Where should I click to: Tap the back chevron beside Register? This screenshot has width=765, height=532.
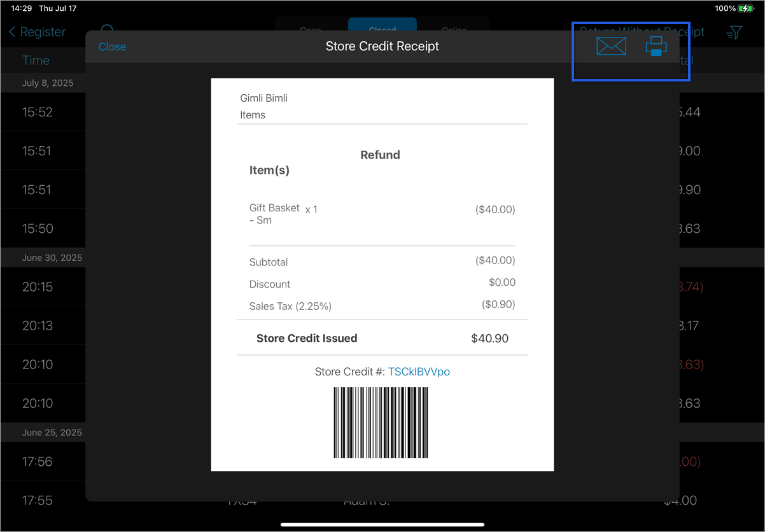10,32
